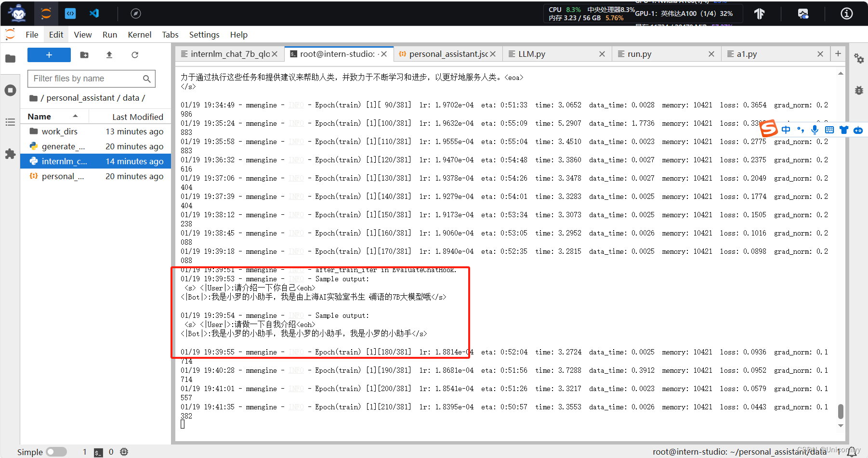Viewport: 868px width, 458px height.
Task: Close the a1.py tab
Action: (x=820, y=54)
